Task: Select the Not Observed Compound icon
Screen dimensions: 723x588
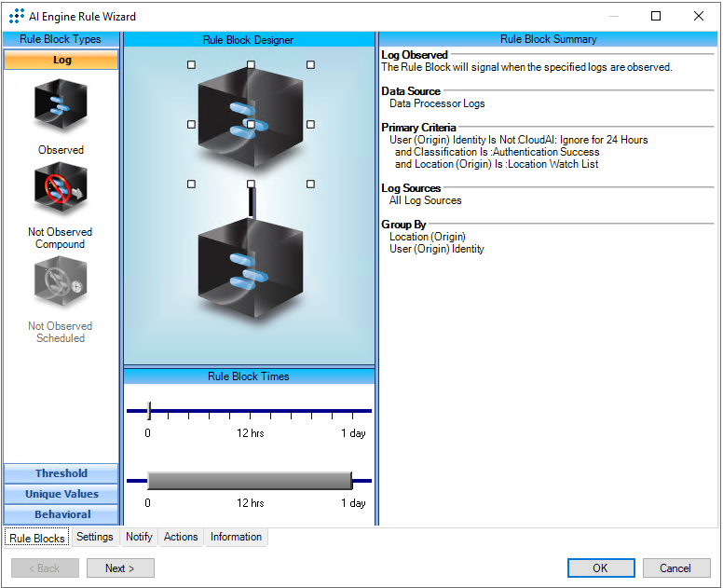Action: click(61, 189)
